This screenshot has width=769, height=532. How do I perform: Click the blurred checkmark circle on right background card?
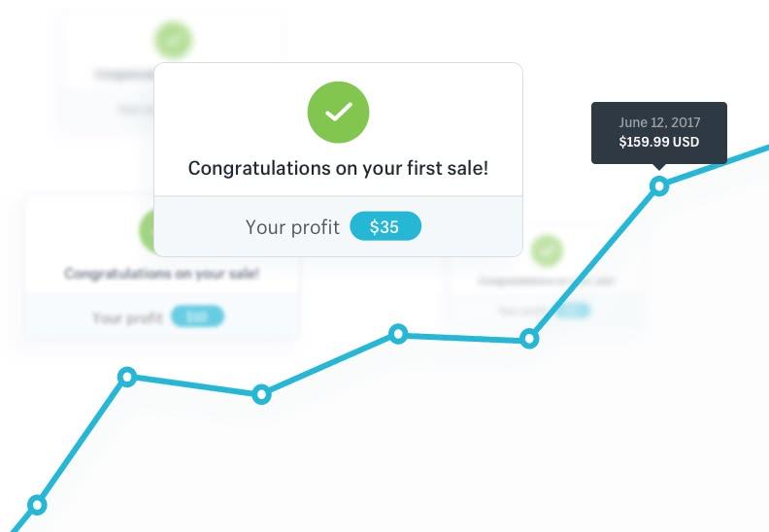tap(547, 250)
